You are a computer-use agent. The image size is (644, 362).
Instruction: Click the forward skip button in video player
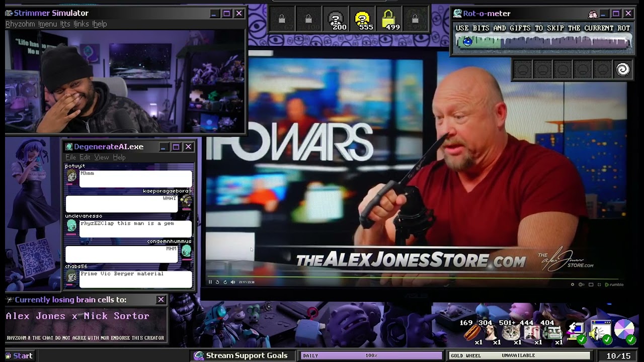225,282
